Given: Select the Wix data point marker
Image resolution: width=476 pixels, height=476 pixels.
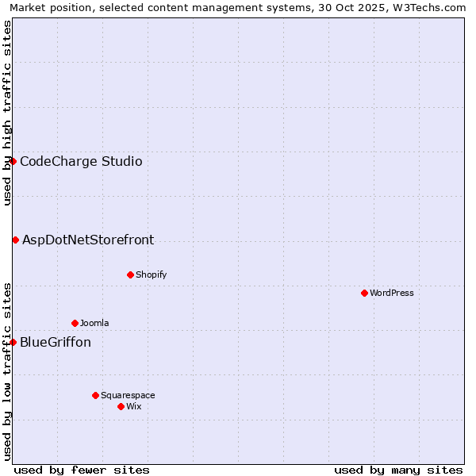Looking at the screenshot, I should point(121,406).
